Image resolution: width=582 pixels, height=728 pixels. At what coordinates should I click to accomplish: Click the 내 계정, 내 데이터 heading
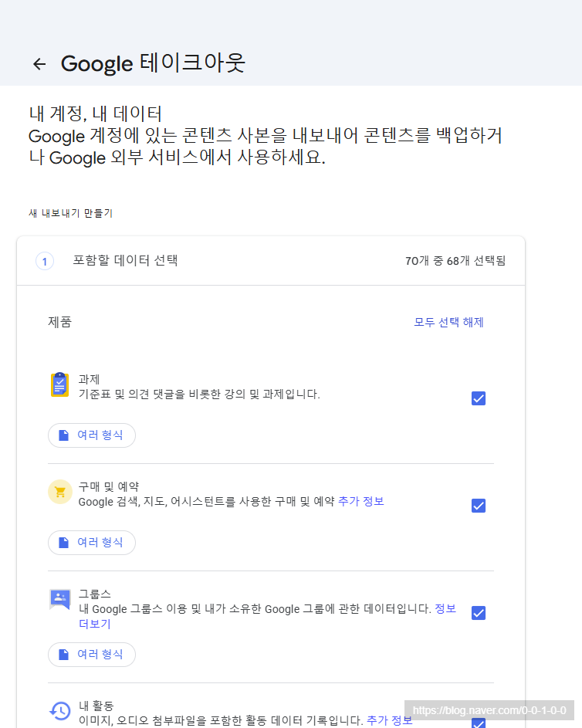(x=95, y=113)
